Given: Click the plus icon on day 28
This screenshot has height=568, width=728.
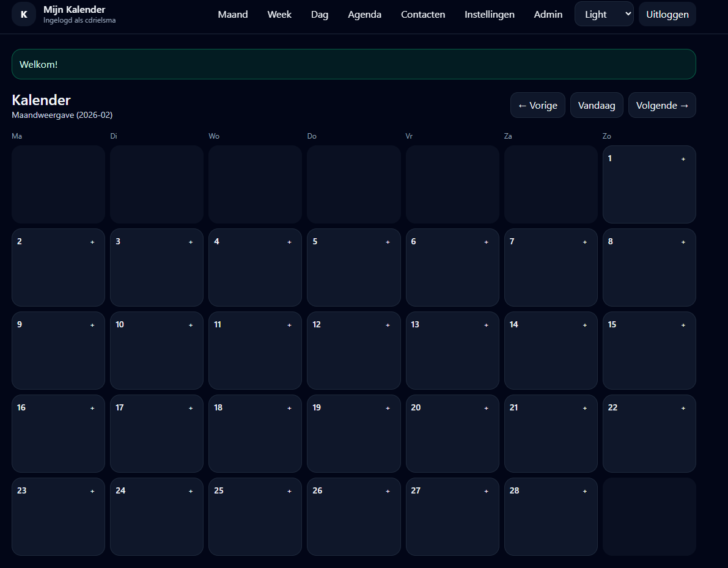Looking at the screenshot, I should point(584,491).
